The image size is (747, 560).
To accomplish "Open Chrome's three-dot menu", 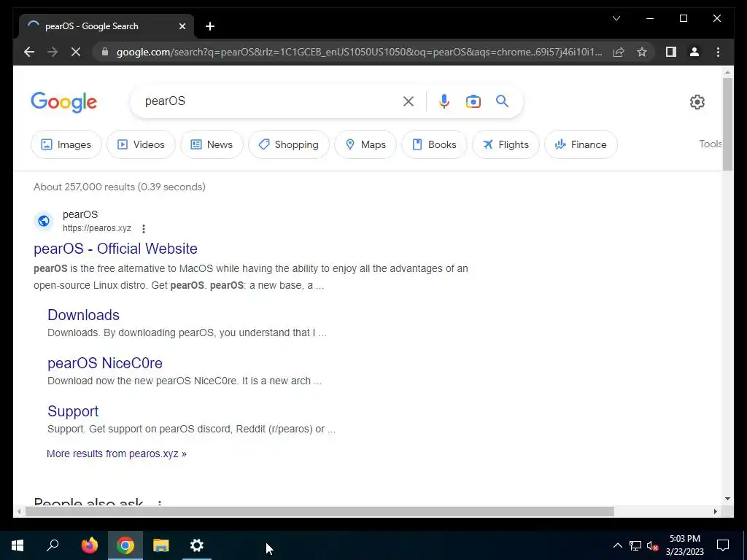I will coord(718,52).
